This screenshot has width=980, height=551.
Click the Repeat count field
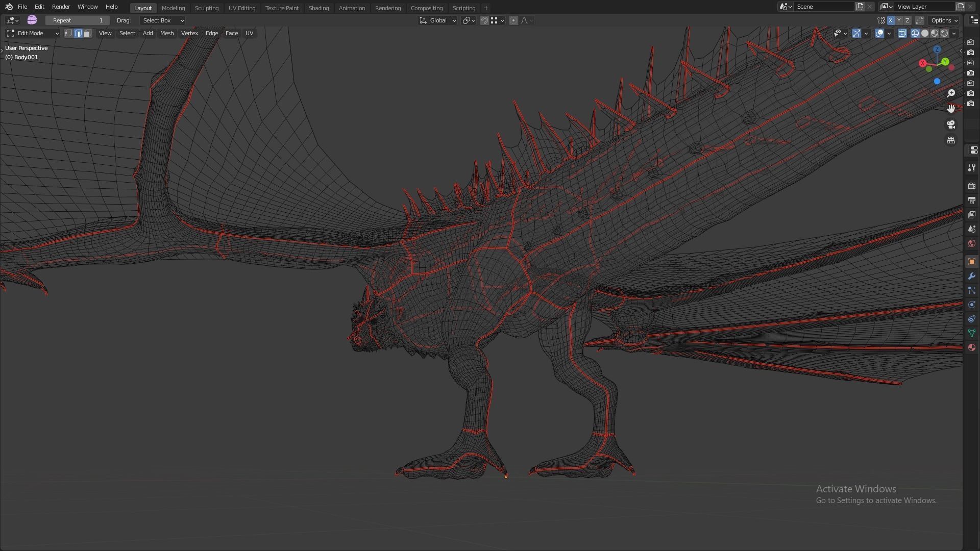click(78, 20)
